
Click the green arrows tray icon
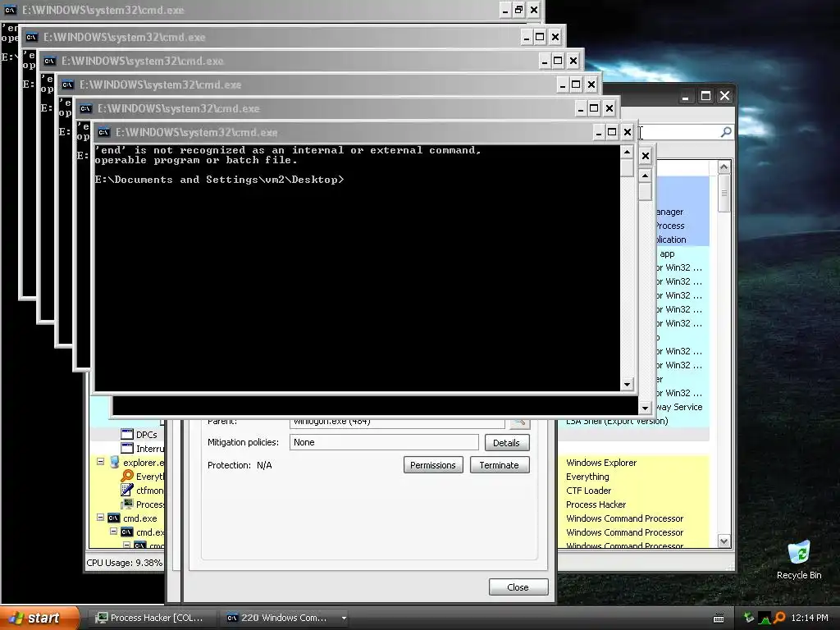pyautogui.click(x=749, y=618)
